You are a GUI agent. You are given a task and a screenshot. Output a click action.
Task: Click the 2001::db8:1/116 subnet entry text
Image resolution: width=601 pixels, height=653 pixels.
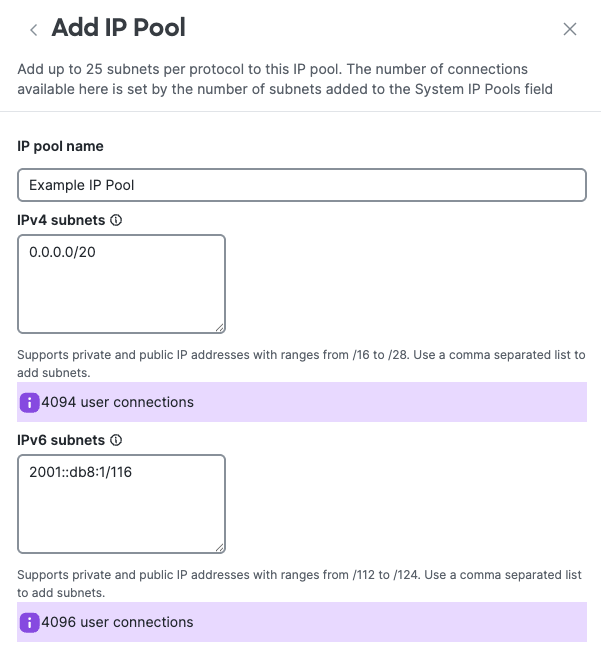coord(81,472)
